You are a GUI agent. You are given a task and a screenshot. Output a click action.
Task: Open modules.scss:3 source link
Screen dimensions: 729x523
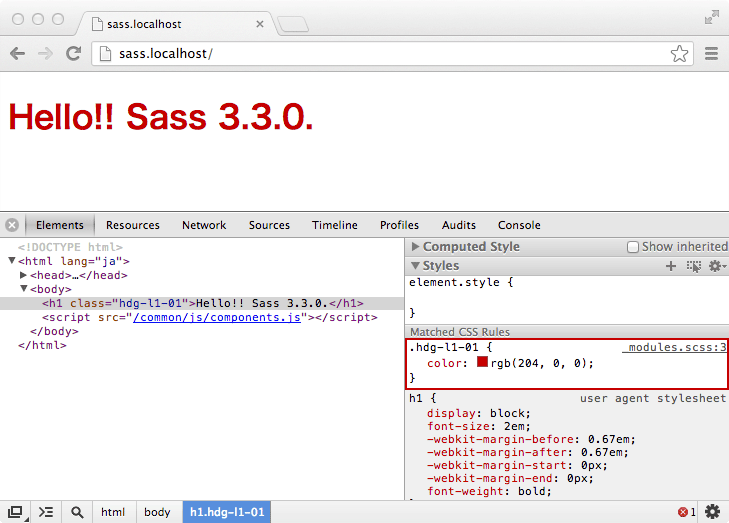[x=675, y=347]
